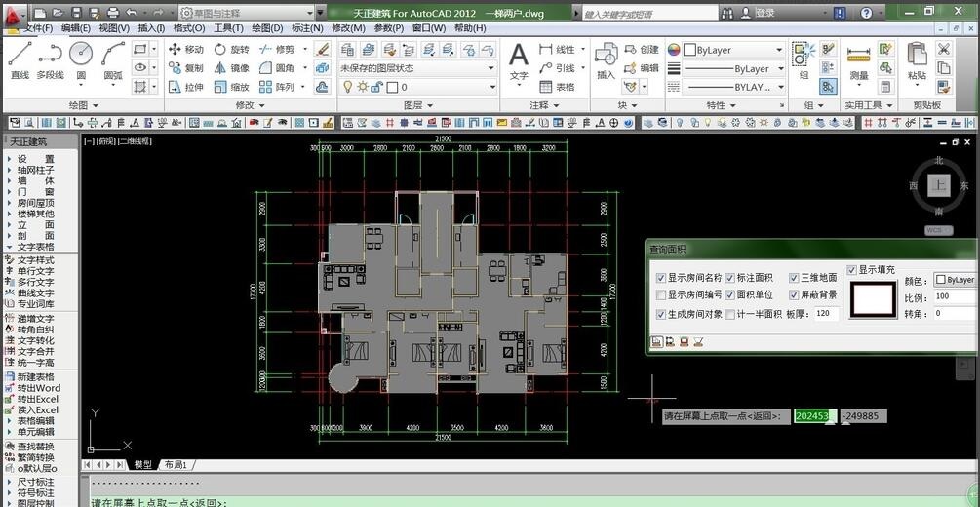Click 转出Excel in the left sidebar
The image size is (980, 507).
(37, 399)
